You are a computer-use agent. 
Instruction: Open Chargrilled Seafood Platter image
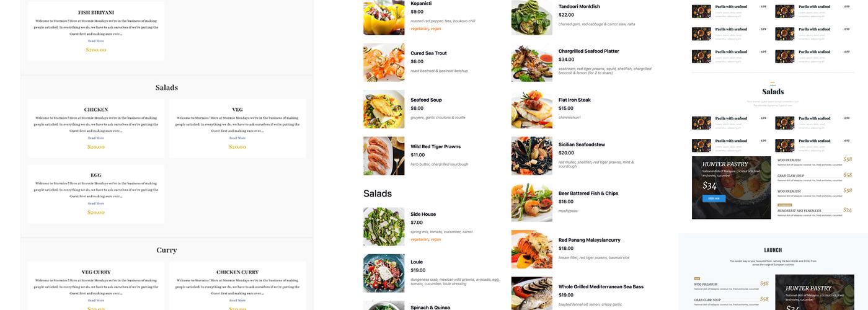point(531,63)
